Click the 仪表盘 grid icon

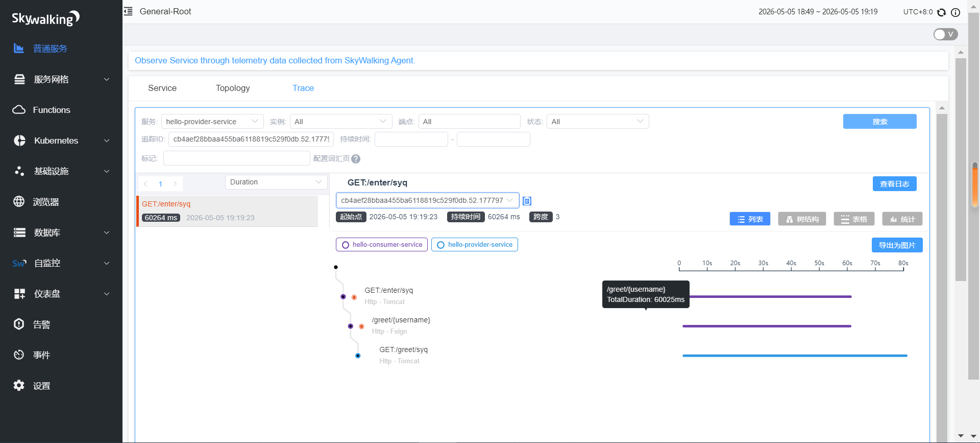[x=19, y=294]
